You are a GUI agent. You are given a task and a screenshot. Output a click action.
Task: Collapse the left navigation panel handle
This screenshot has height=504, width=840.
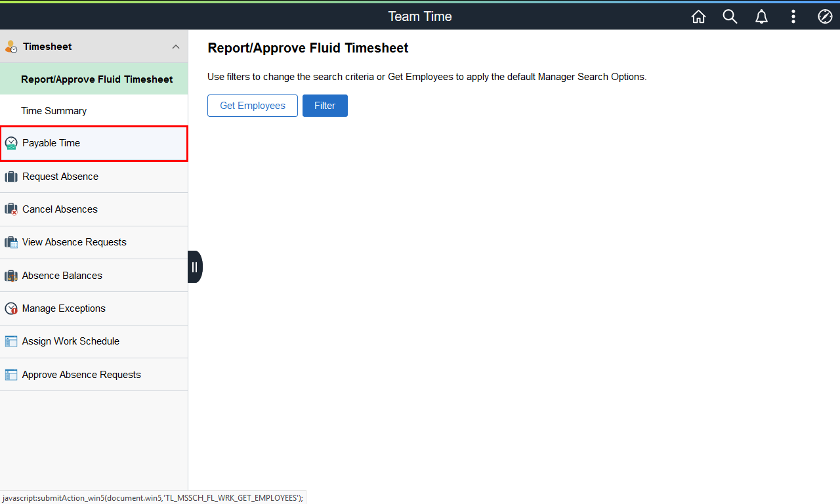(x=194, y=266)
